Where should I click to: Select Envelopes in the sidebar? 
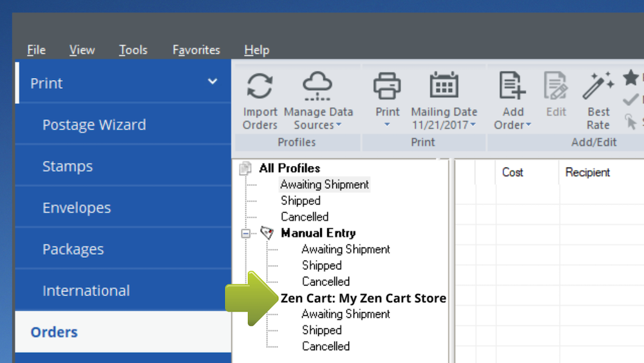[x=123, y=208]
